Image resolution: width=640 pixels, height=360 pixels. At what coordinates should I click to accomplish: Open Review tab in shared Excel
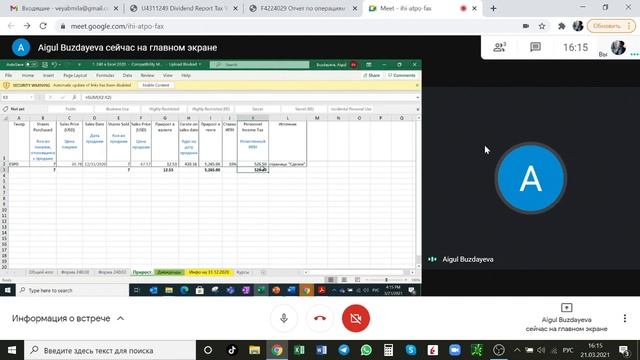click(x=147, y=76)
